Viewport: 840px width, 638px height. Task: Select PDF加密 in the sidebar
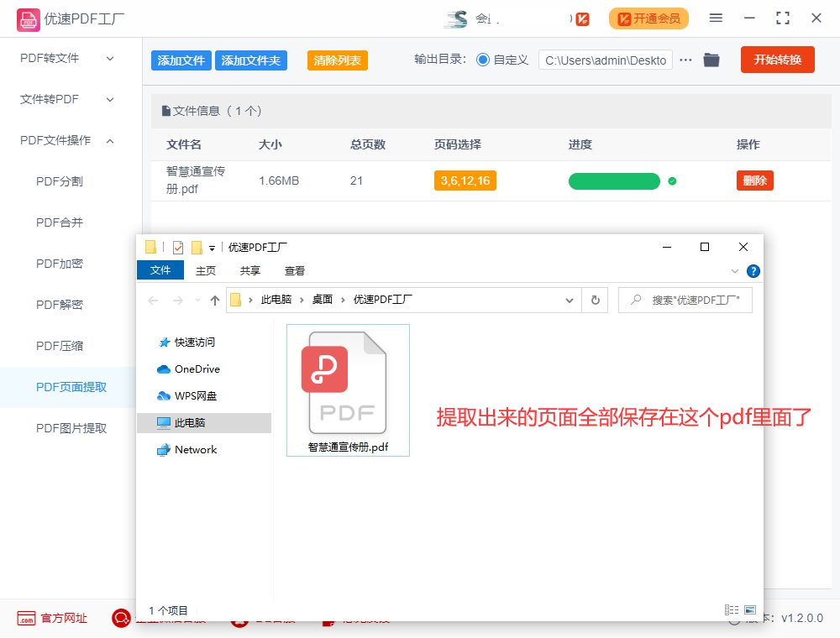click(x=60, y=264)
